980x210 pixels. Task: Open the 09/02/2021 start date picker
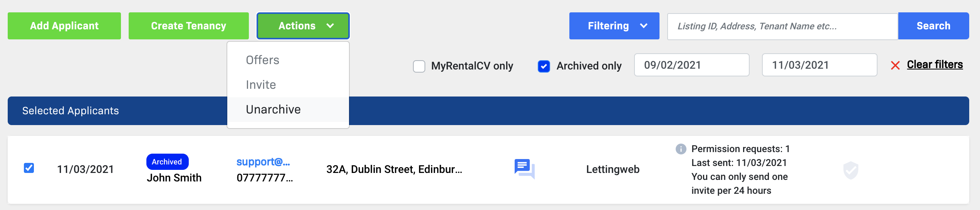[x=691, y=65]
